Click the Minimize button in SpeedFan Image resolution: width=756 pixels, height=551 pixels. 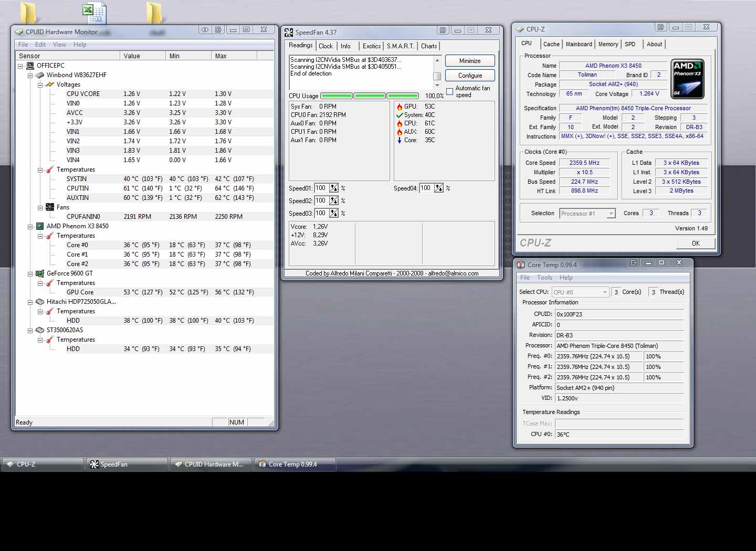point(470,61)
